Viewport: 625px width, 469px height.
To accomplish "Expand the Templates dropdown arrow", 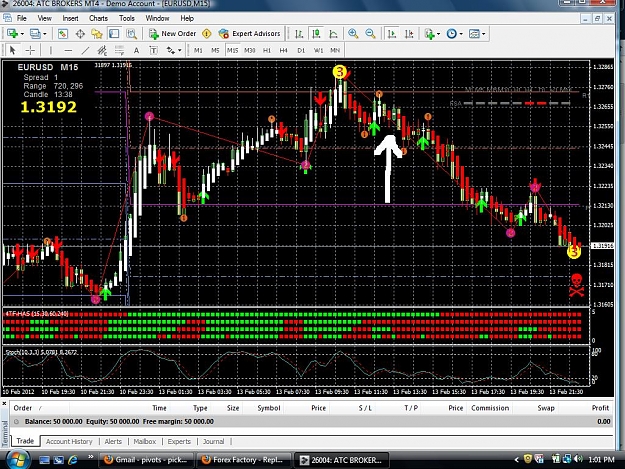I will (x=483, y=34).
